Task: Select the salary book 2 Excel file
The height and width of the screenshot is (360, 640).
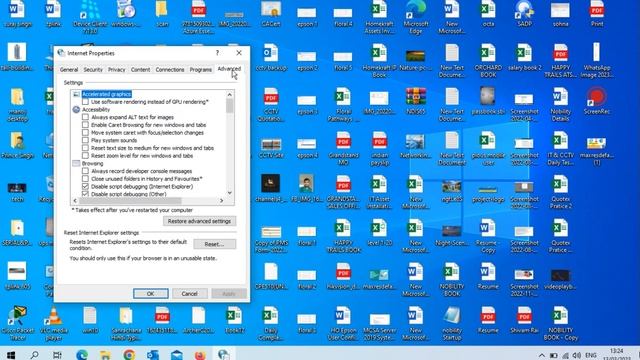Action: point(524,58)
